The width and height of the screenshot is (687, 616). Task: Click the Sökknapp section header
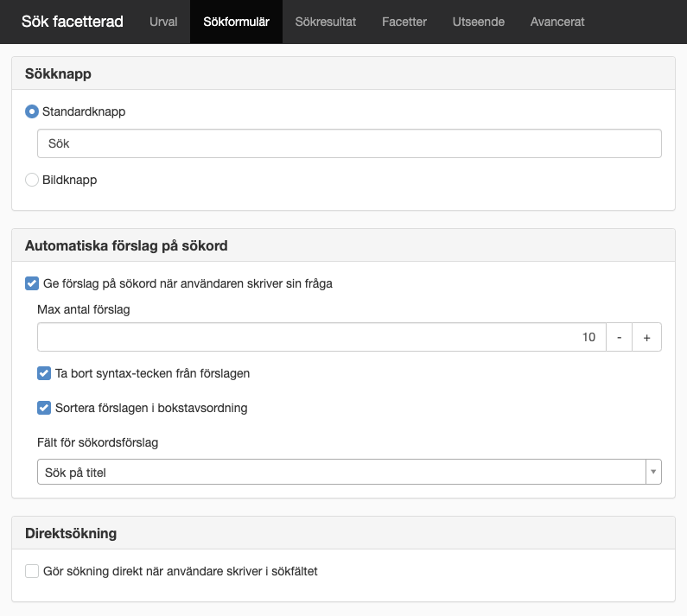[x=344, y=73]
